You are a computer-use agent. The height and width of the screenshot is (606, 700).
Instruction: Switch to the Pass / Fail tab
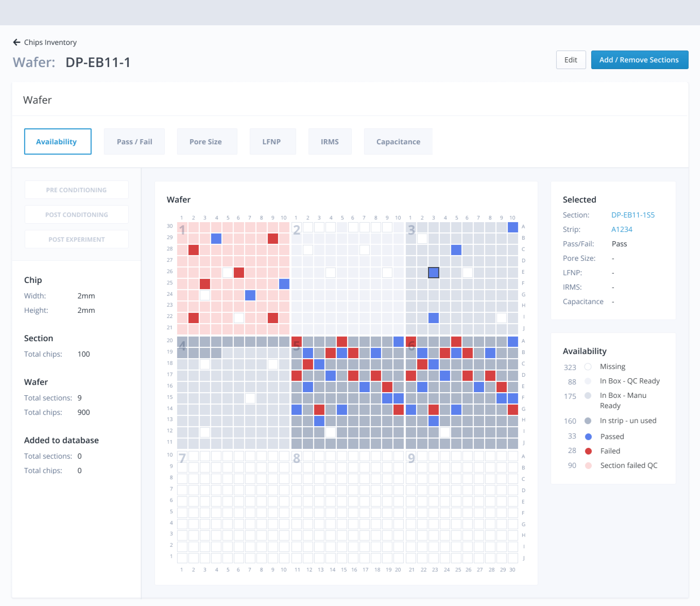pos(134,142)
